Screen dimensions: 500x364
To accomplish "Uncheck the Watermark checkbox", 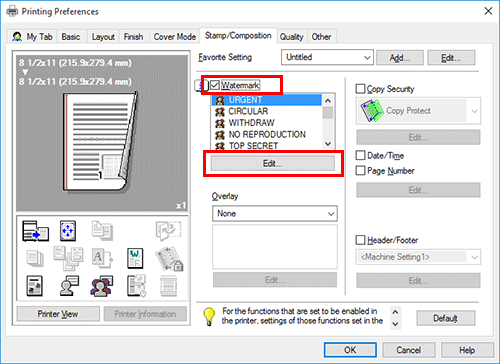I will [215, 85].
